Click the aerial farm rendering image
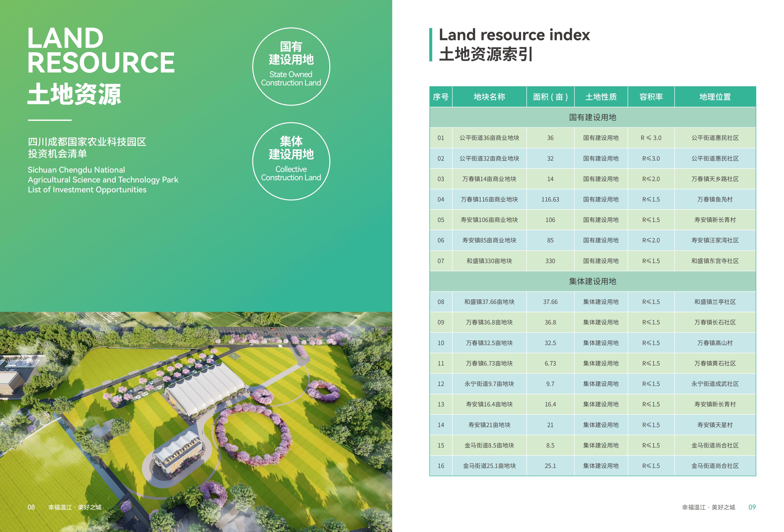Screen dimensions: 784x532 (x=196, y=422)
